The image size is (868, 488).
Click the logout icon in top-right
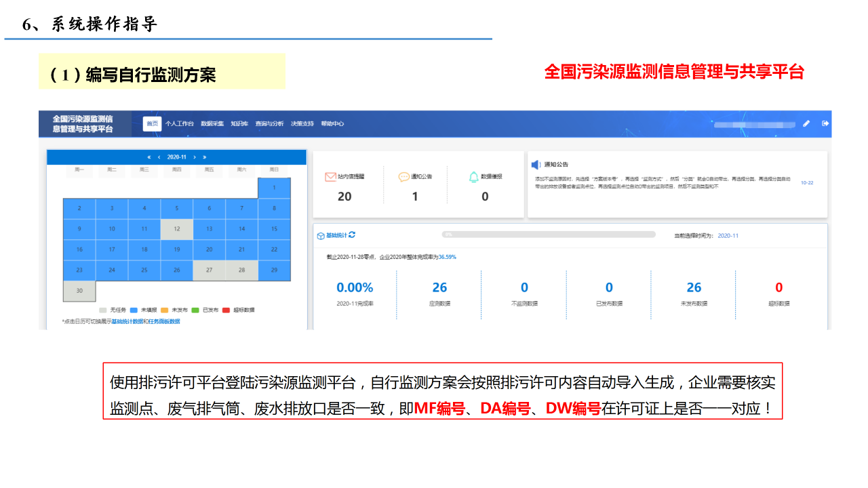coord(825,123)
